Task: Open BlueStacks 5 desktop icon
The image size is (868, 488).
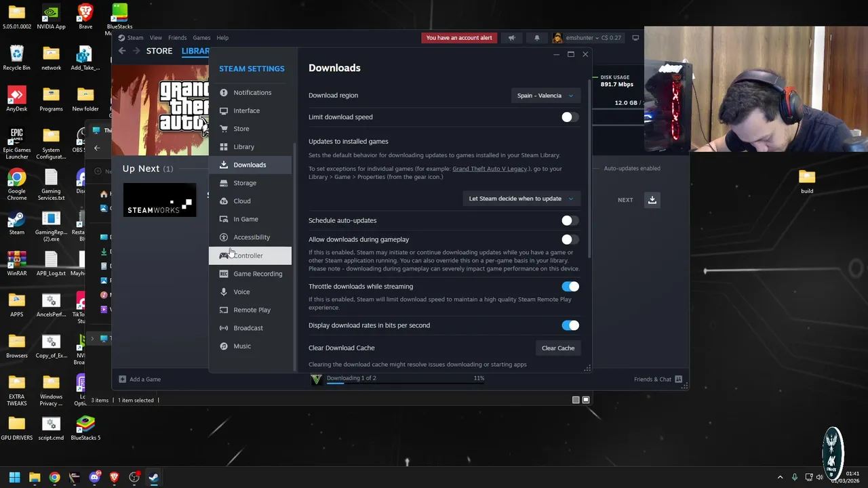Action: click(x=85, y=428)
